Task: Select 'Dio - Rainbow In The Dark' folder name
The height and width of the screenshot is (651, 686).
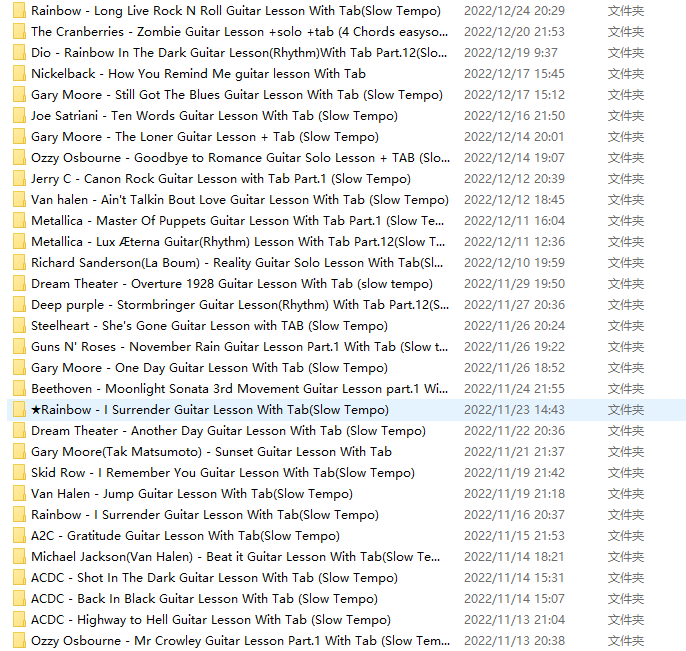Action: coord(239,52)
